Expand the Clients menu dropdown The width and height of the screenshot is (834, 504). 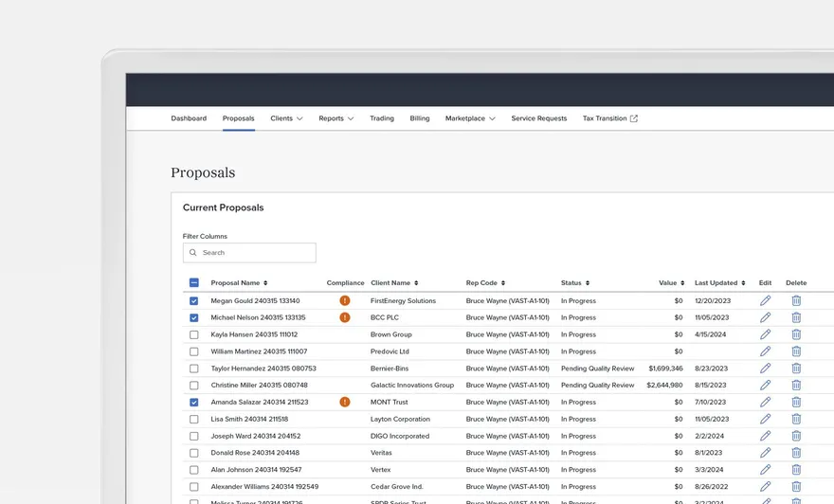[x=286, y=118]
